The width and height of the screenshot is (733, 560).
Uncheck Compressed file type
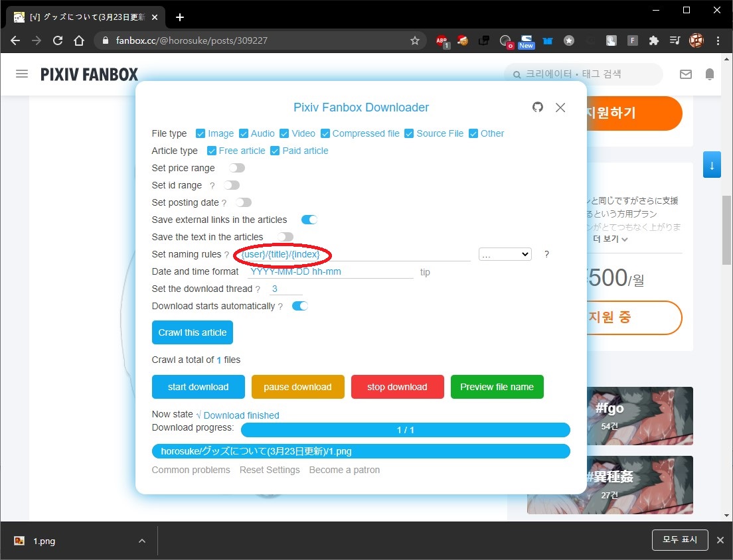point(325,133)
